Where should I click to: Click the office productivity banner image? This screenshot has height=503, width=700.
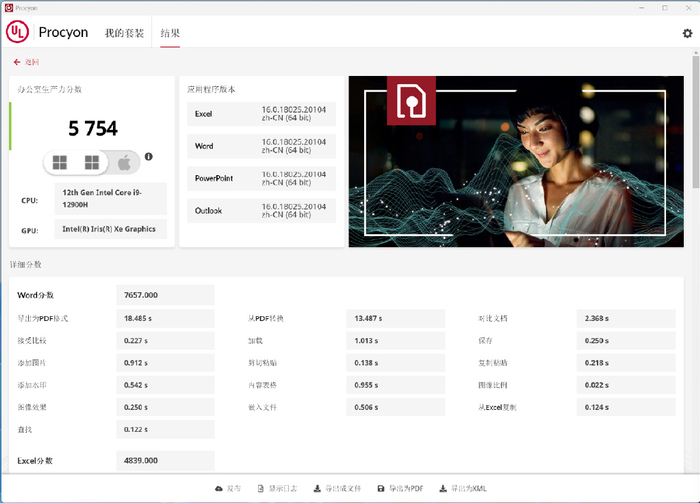tap(516, 162)
